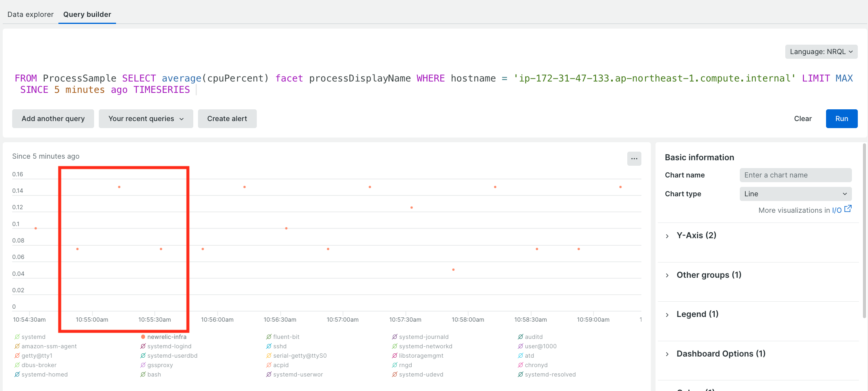This screenshot has width=868, height=391.
Task: Click the Create alert button
Action: (x=227, y=119)
